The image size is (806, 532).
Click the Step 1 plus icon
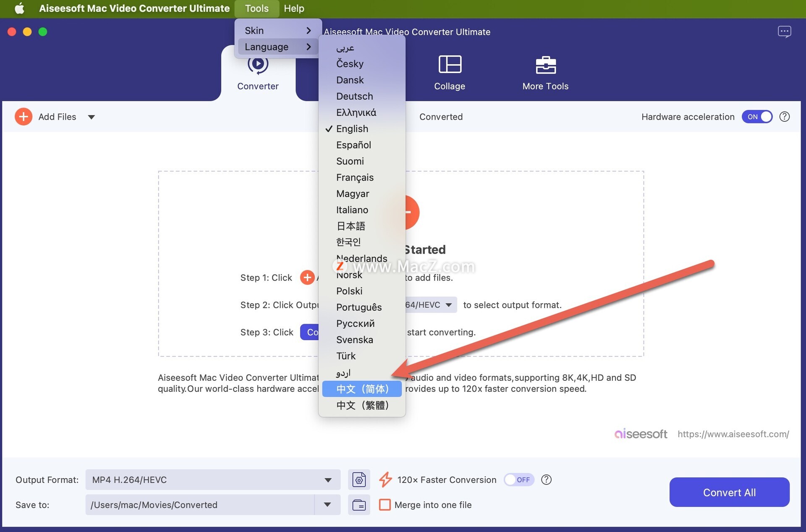[x=307, y=278]
